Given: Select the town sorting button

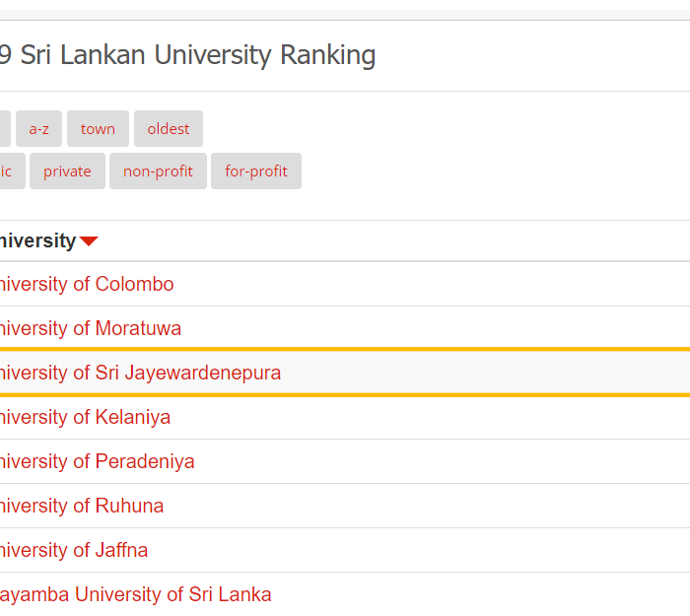Looking at the screenshot, I should pyautogui.click(x=98, y=129).
